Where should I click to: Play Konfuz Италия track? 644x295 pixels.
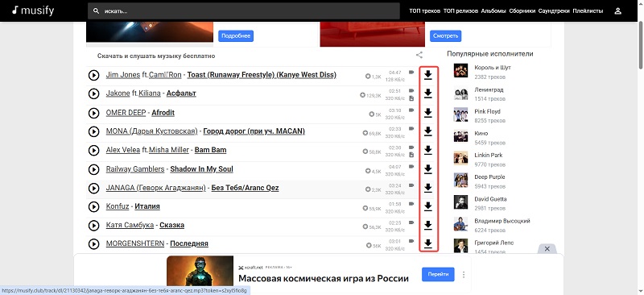(93, 206)
